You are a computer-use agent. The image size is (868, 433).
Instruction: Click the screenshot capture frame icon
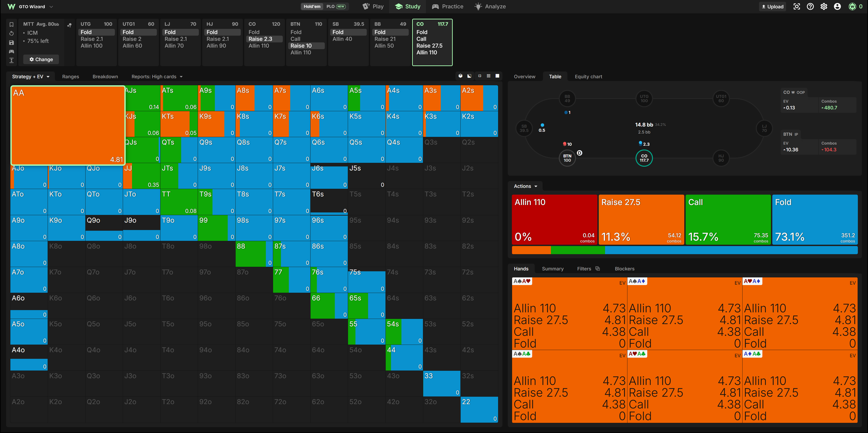click(796, 6)
